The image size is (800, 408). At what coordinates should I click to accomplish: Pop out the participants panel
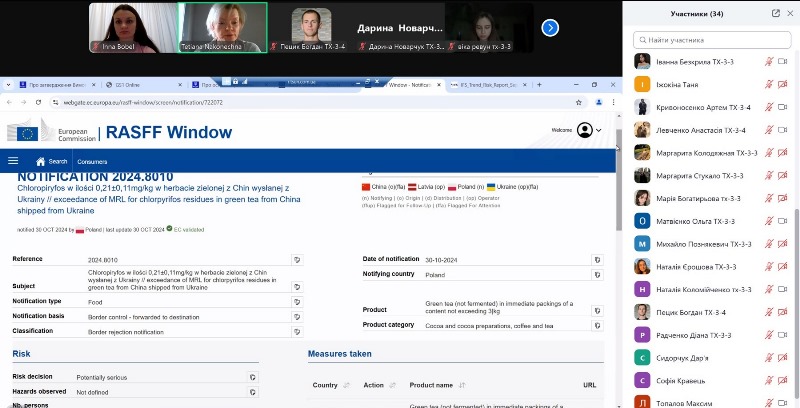tap(776, 13)
